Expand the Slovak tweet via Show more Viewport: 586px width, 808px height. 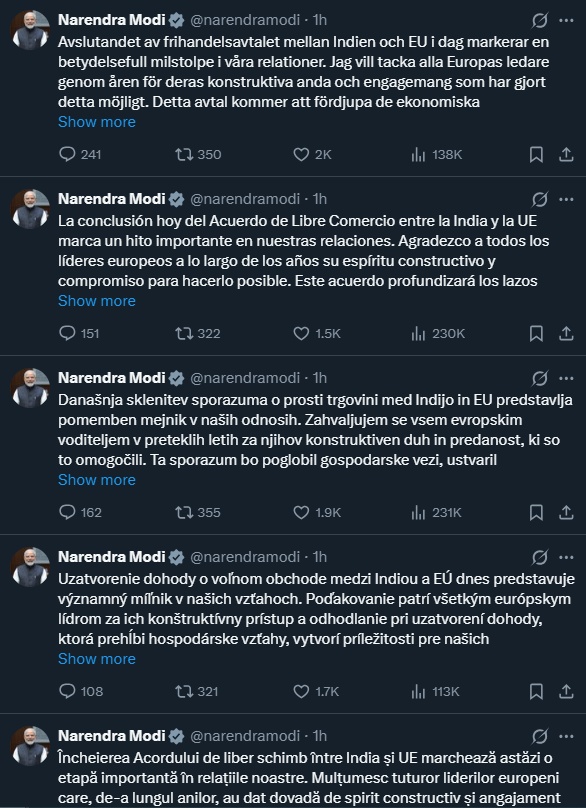click(98, 658)
